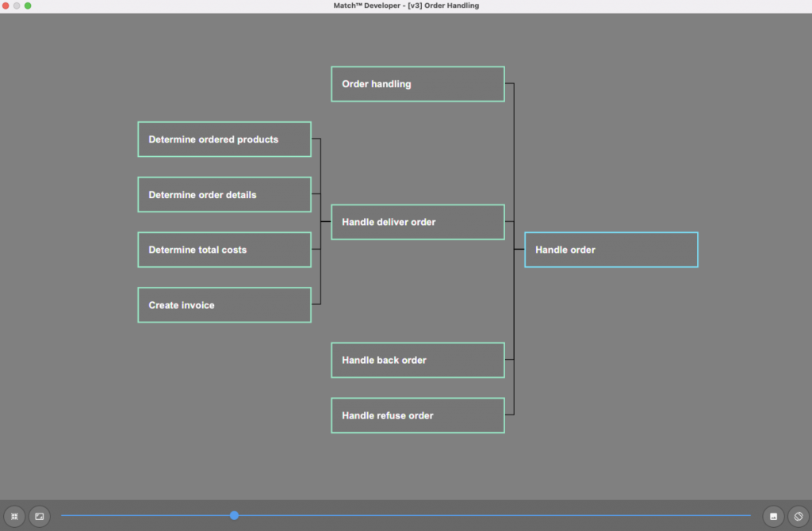Click the screen rotation icon at bottom right

798,516
